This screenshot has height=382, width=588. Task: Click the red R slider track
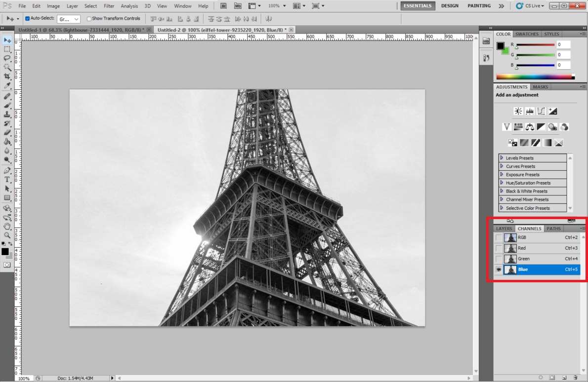535,45
